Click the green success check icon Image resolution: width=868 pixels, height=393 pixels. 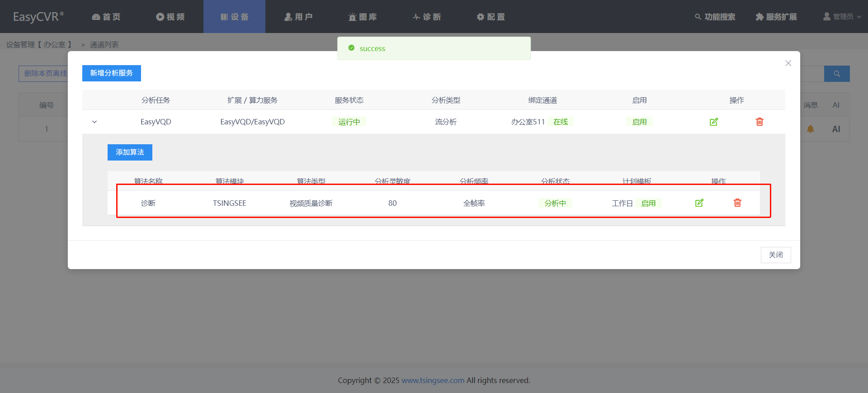tap(351, 48)
